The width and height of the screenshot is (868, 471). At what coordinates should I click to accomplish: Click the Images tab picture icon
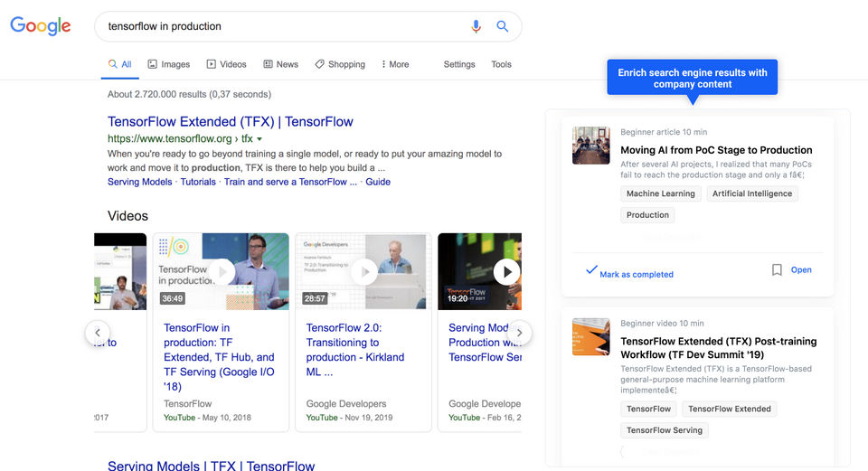coord(152,64)
